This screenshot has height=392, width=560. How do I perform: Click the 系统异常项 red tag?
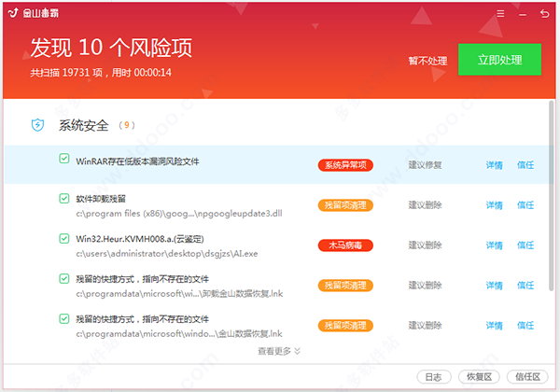point(345,165)
